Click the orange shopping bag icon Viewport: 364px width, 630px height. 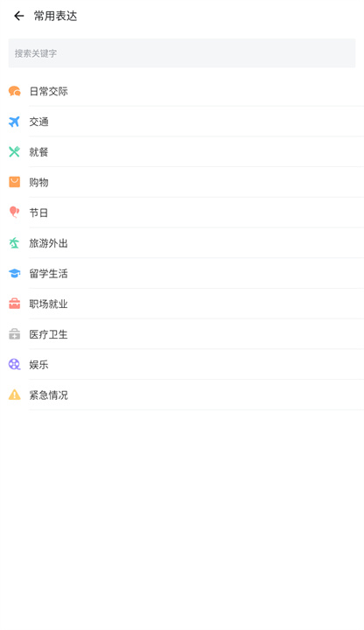[15, 182]
